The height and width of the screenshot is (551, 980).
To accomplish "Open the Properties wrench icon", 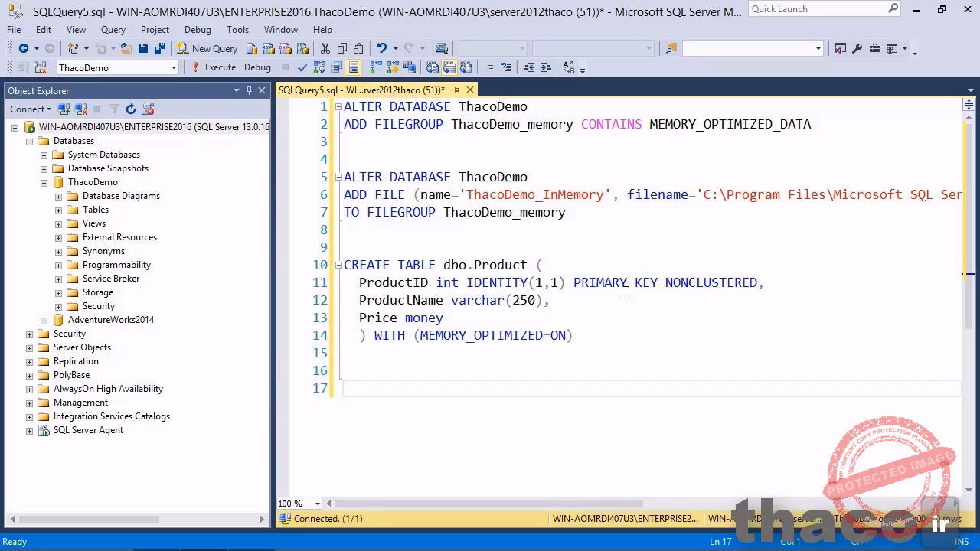I will 857,48.
